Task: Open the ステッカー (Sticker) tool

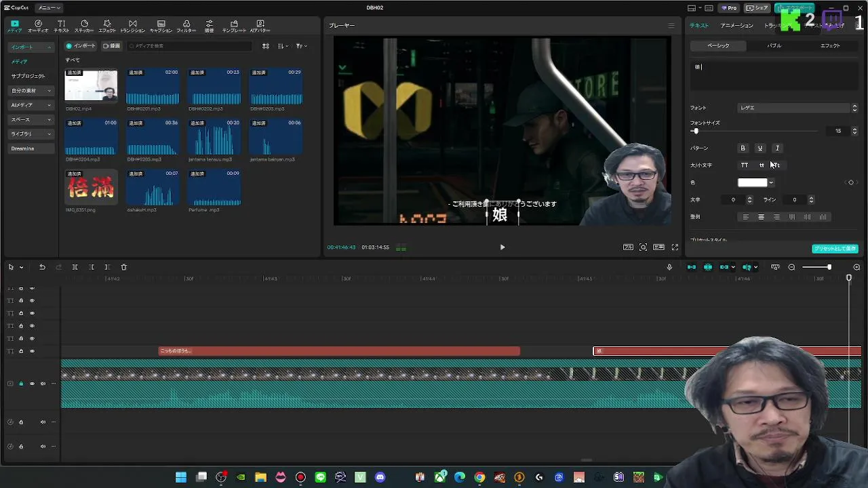Action: tap(84, 26)
